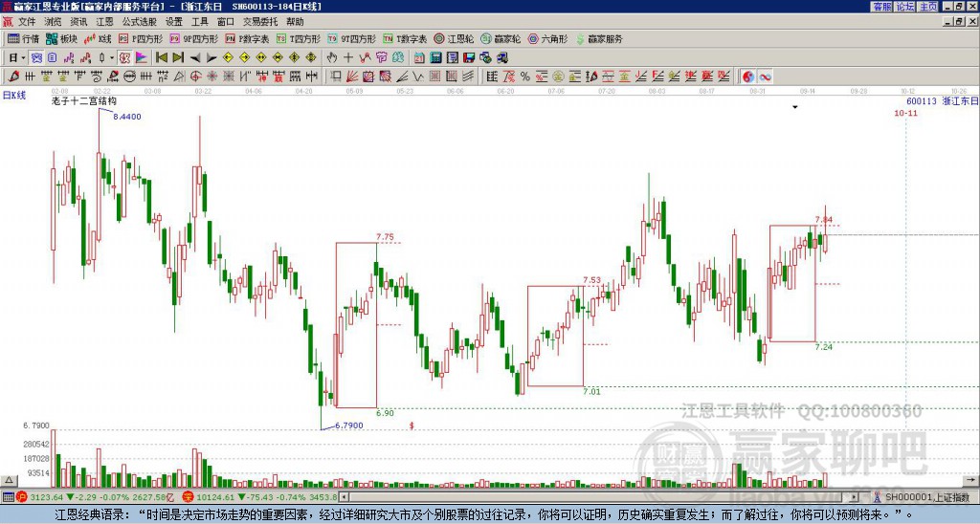Click the 600113 stock code label
This screenshot has height=524, width=980.
pyautogui.click(x=922, y=101)
